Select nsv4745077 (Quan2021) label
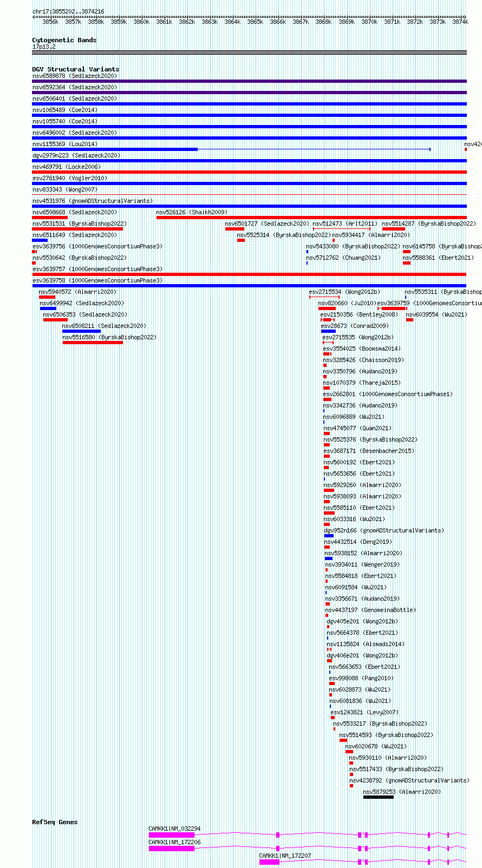Viewport: 482px width, 868px height. (x=357, y=428)
